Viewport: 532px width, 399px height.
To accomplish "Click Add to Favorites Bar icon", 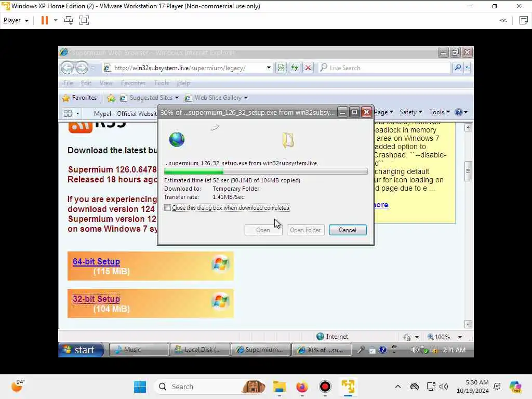I will (x=111, y=98).
